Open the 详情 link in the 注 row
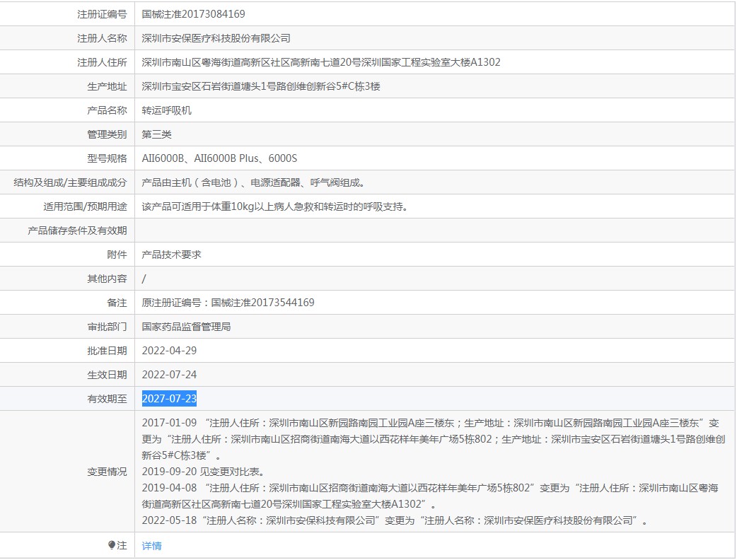The height and width of the screenshot is (560, 737). [x=152, y=545]
